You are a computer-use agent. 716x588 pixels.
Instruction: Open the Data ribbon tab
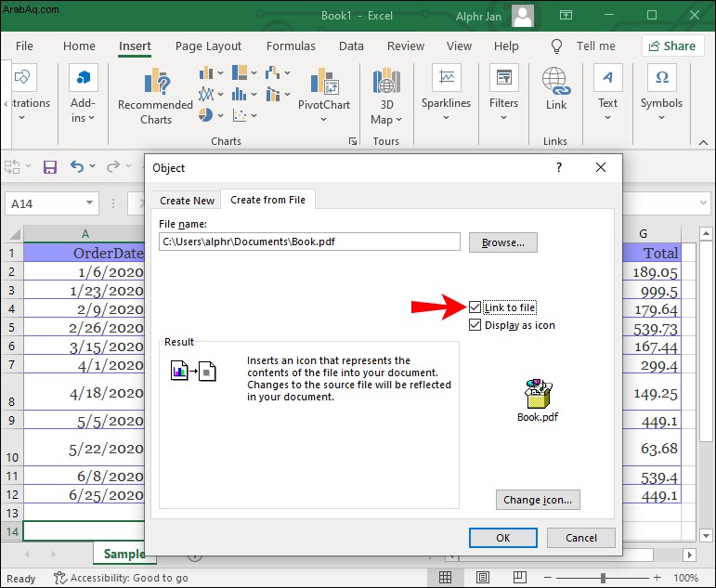(351, 46)
